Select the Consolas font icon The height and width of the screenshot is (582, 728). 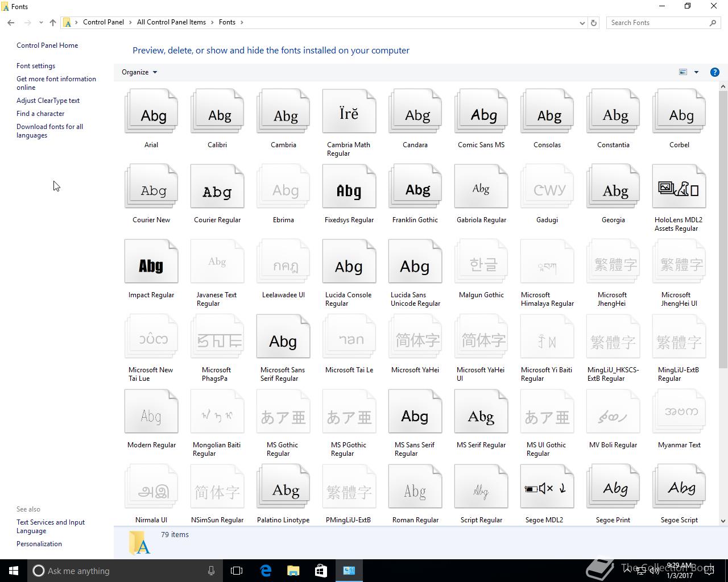(547, 111)
